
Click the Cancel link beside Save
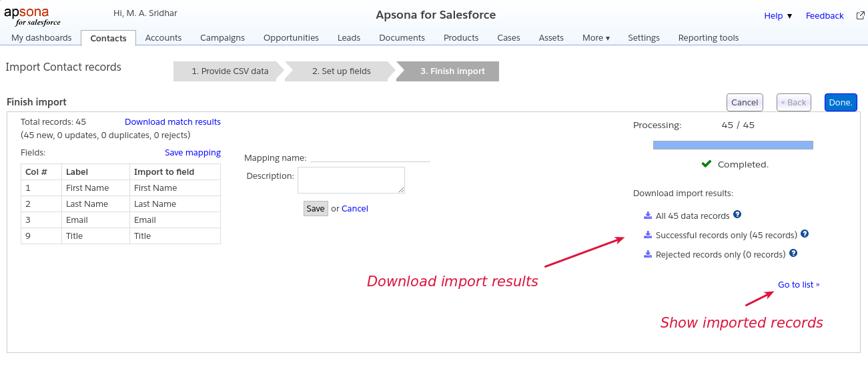coord(355,209)
